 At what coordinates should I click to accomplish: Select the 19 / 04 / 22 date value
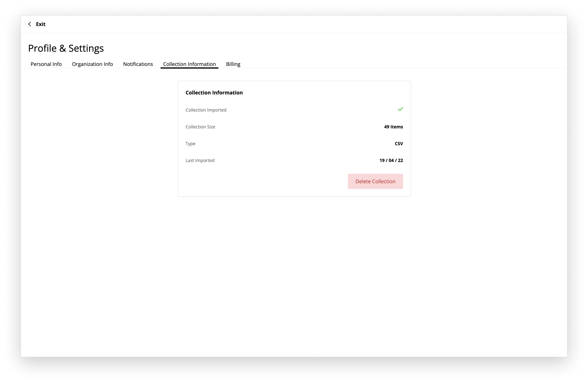[391, 160]
